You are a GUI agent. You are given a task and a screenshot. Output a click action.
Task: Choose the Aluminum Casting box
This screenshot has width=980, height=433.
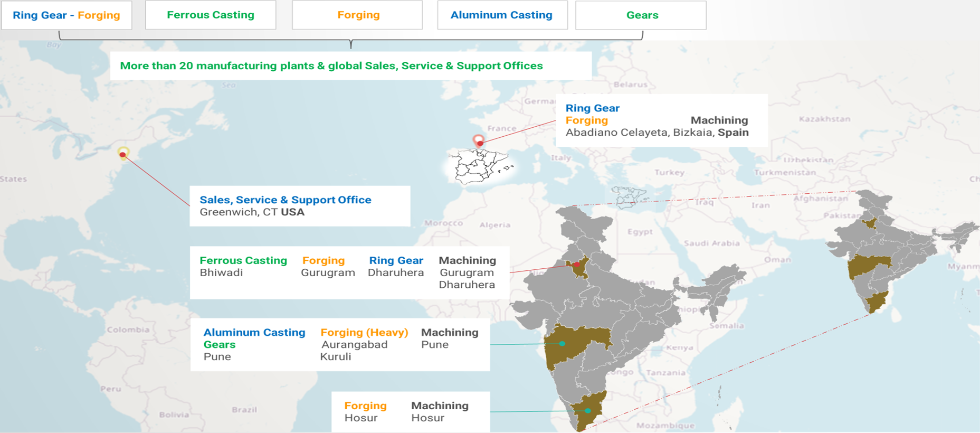coord(502,15)
